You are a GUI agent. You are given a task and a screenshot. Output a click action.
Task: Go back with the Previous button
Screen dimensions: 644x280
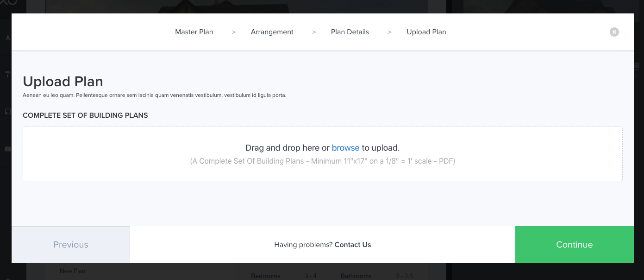[71, 245]
